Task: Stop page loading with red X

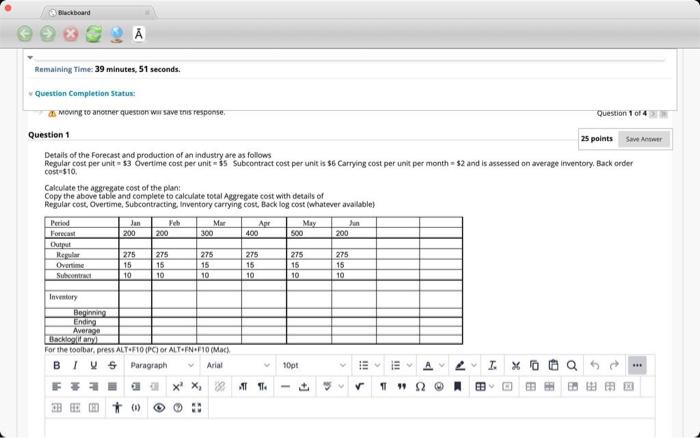Action: point(71,33)
